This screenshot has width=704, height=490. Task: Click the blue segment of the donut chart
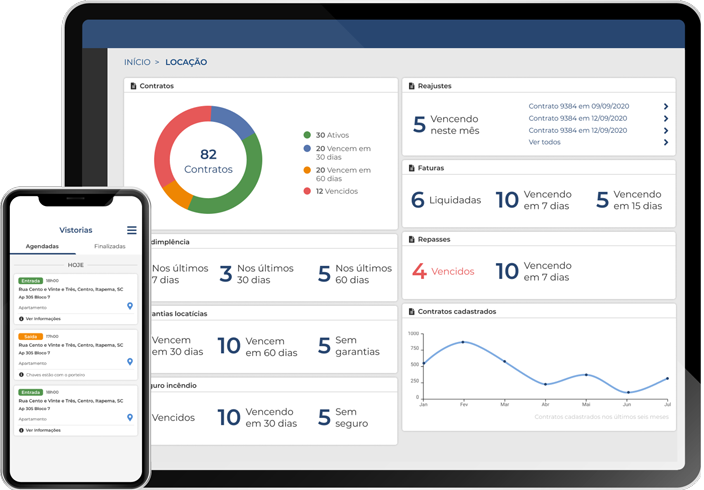233,119
